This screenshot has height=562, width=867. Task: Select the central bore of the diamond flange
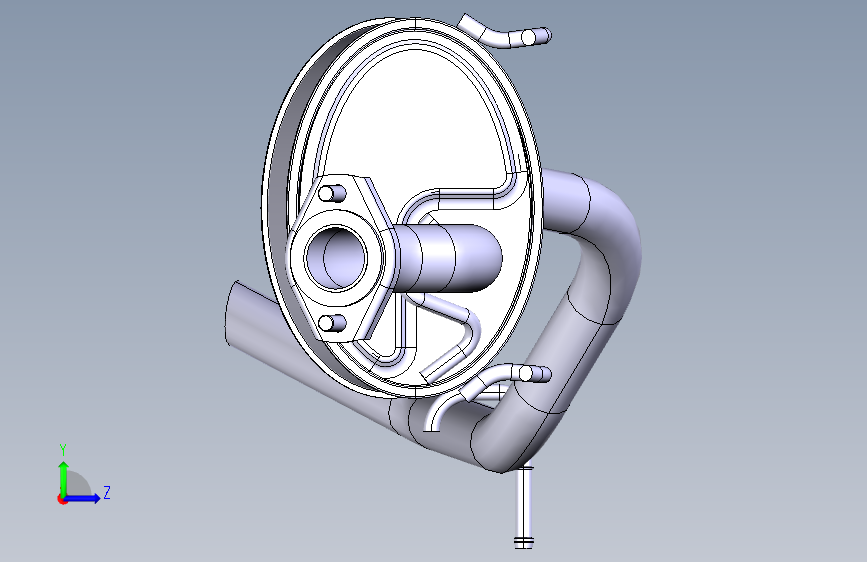coord(336,258)
